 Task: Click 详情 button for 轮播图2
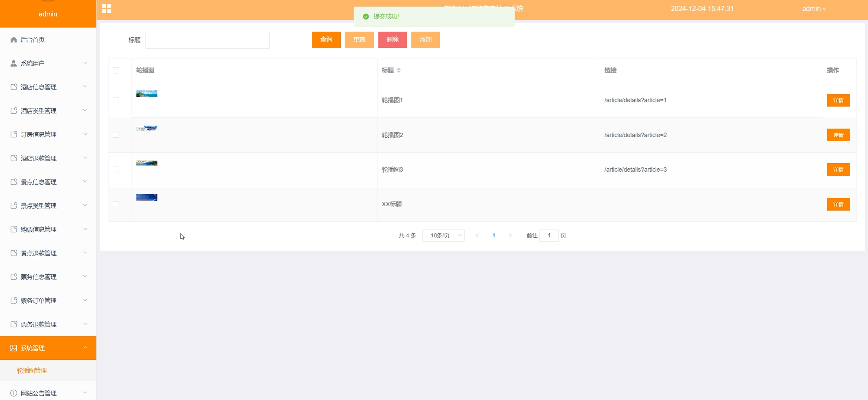pos(838,135)
